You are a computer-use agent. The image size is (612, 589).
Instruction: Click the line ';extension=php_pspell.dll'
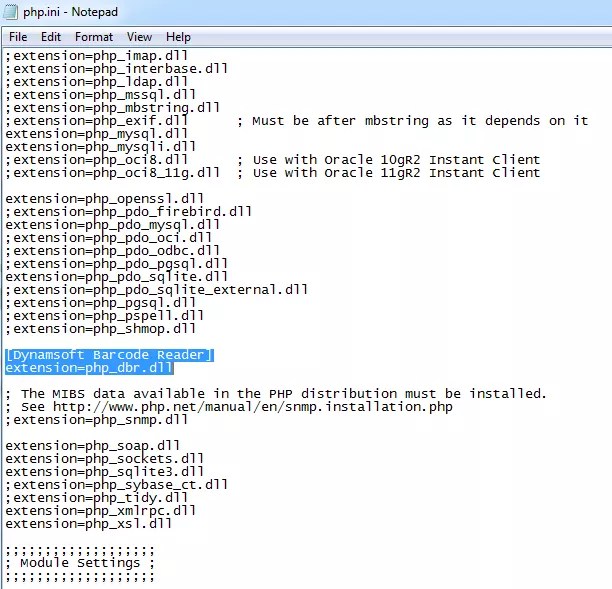[x=104, y=316]
